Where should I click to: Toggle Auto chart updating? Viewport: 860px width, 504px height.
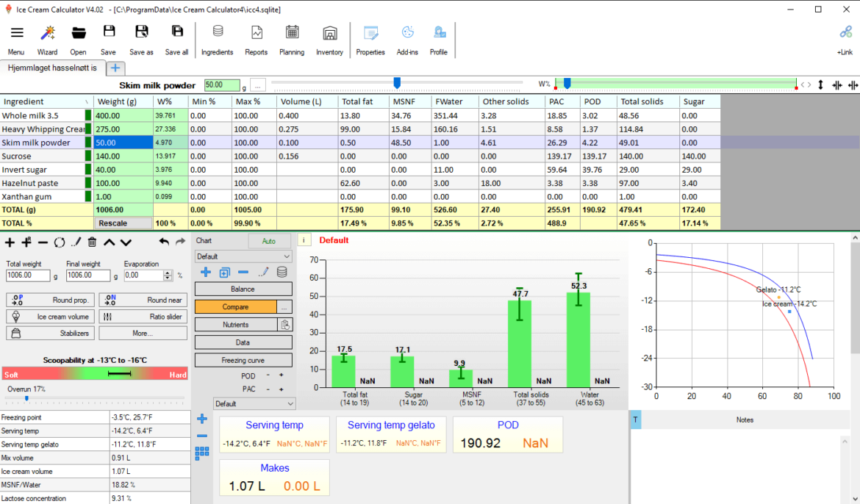pyautogui.click(x=269, y=240)
